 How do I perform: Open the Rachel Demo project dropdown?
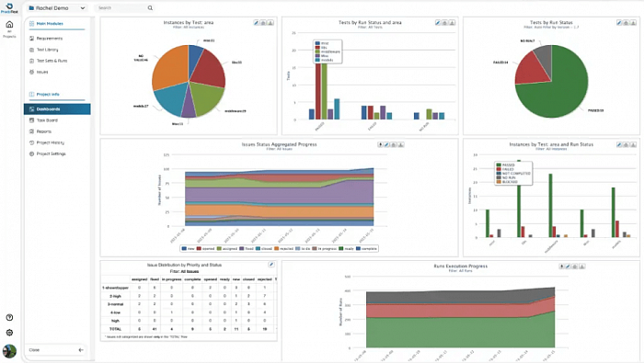pyautogui.click(x=57, y=7)
